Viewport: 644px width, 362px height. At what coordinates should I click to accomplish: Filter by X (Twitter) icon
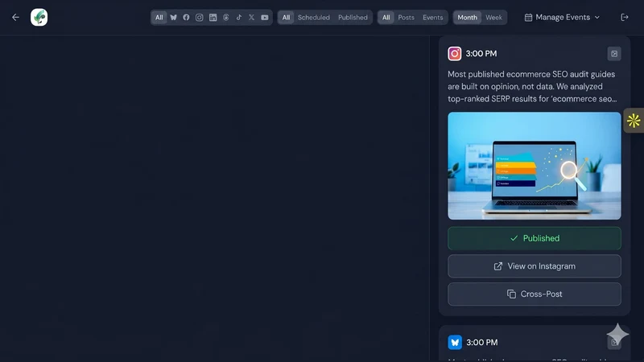(x=251, y=17)
